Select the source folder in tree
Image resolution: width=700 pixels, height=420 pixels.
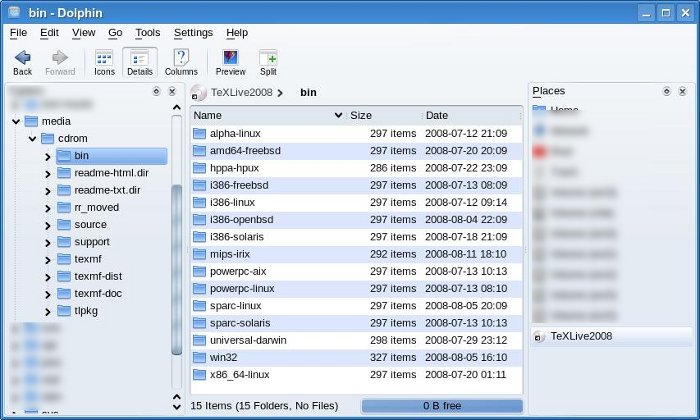[82, 225]
